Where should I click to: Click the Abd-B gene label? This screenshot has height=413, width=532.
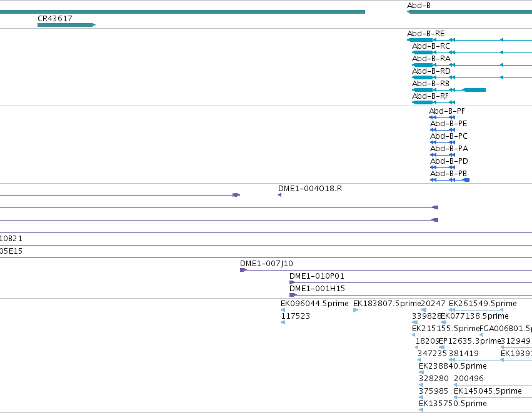tap(419, 6)
